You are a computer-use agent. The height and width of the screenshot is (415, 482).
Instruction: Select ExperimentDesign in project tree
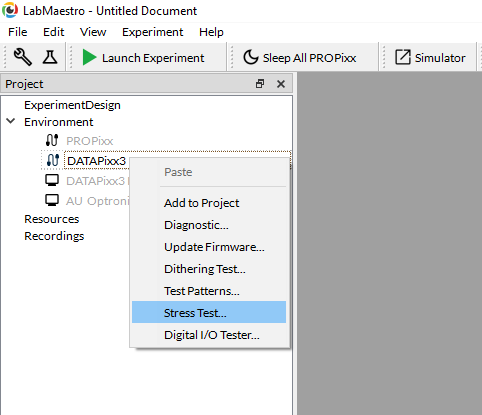click(72, 105)
